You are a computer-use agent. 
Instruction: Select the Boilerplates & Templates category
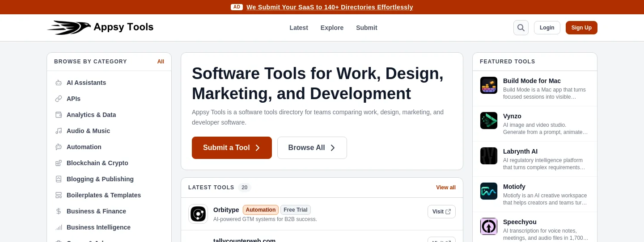(104, 195)
